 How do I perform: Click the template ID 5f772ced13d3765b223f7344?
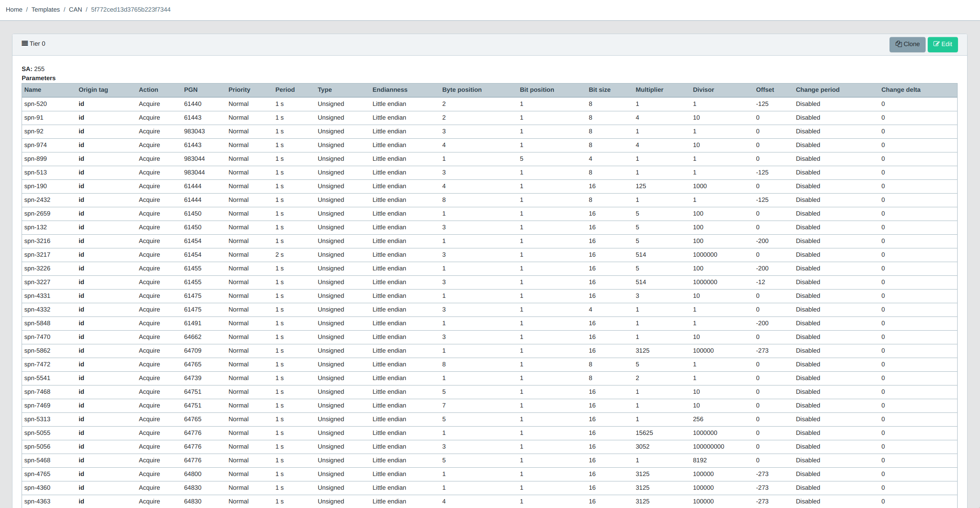click(131, 10)
